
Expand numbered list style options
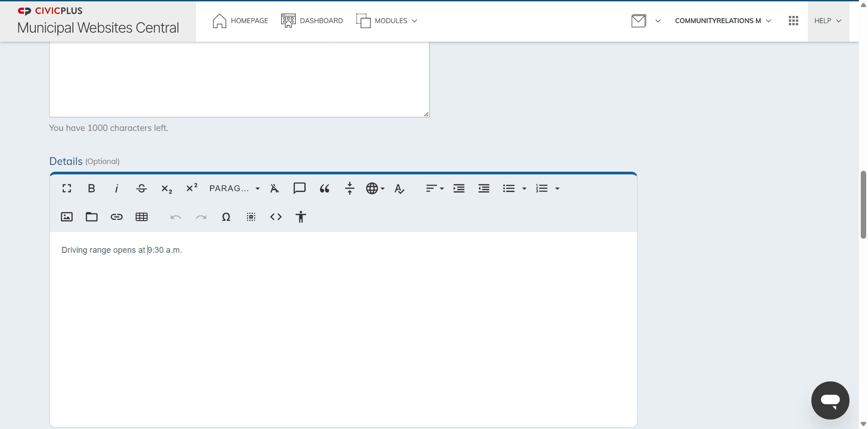(557, 188)
